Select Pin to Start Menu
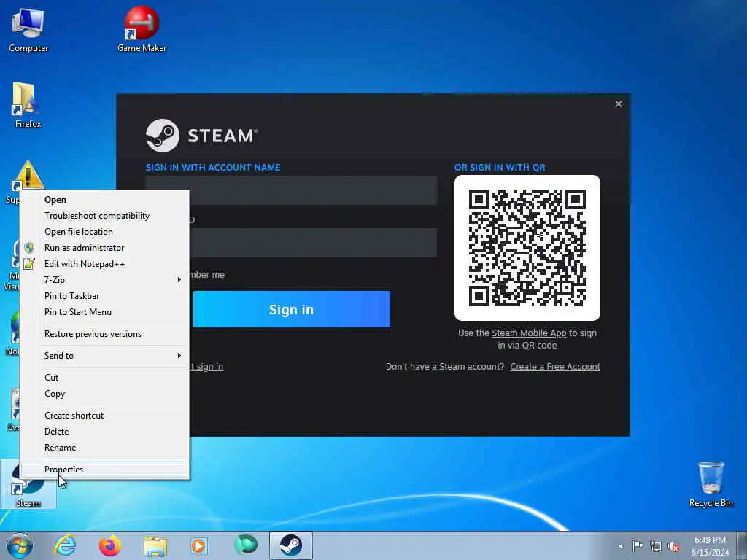 click(104, 312)
